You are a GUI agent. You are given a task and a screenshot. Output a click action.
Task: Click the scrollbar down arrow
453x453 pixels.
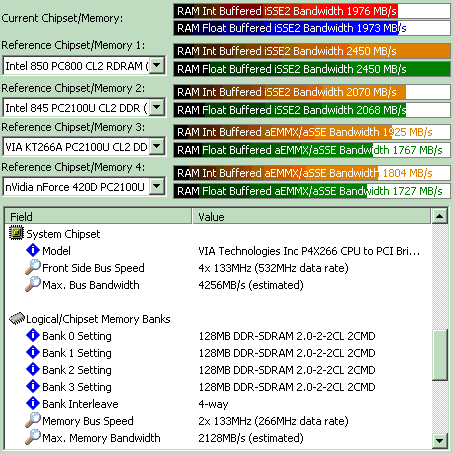point(439,441)
